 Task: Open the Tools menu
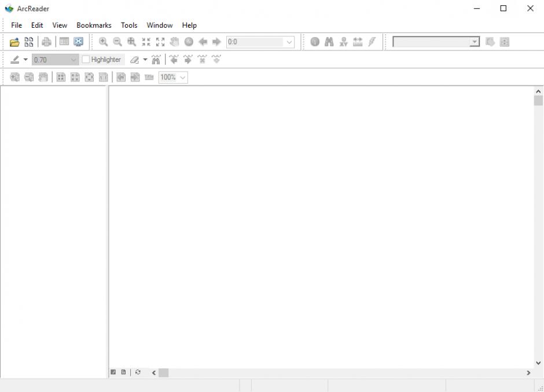pyautogui.click(x=129, y=25)
